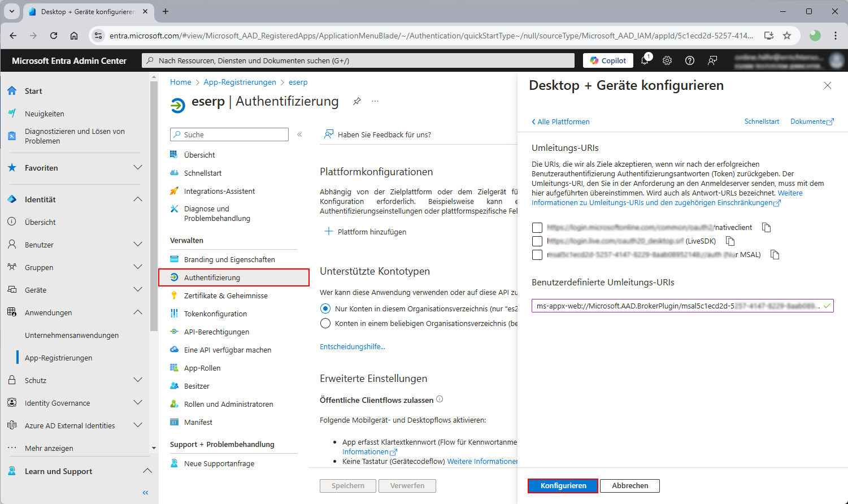Open the Entscheidungshilfe link
848x504 pixels.
[x=353, y=347]
